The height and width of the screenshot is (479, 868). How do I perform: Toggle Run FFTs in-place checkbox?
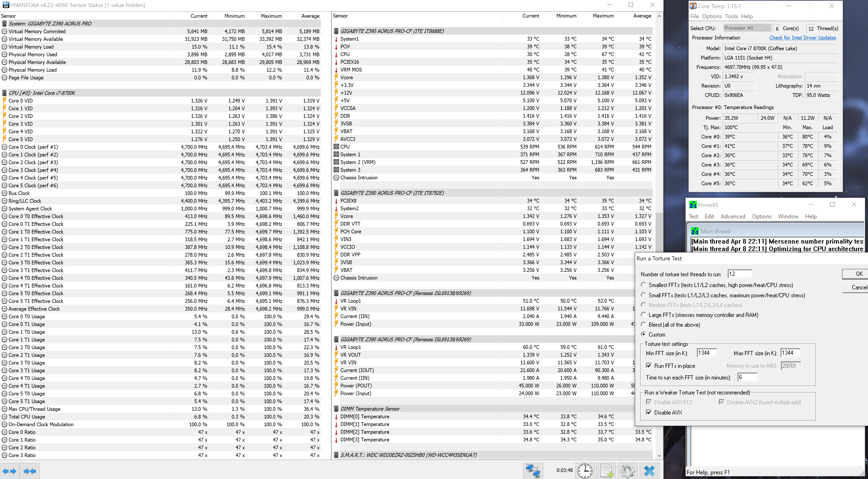649,366
